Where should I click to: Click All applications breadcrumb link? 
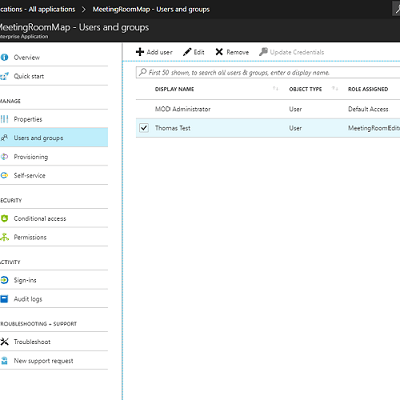52,9
